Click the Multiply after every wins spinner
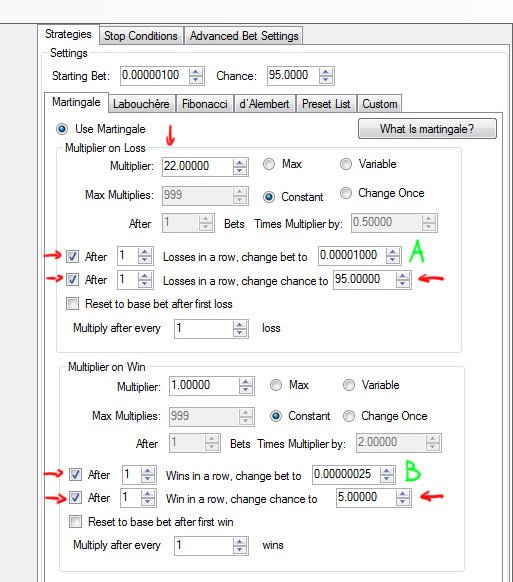The height and width of the screenshot is (582, 513). pos(240,546)
